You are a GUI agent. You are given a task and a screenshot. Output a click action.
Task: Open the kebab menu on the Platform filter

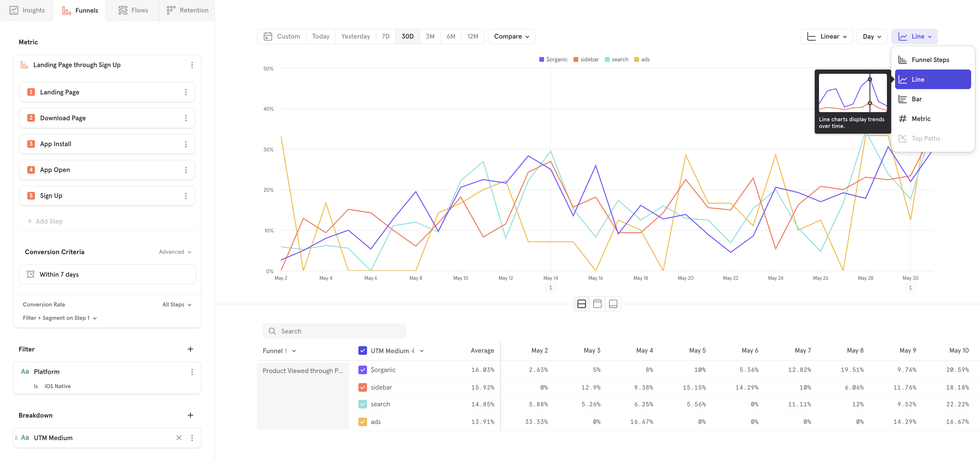[192, 371]
